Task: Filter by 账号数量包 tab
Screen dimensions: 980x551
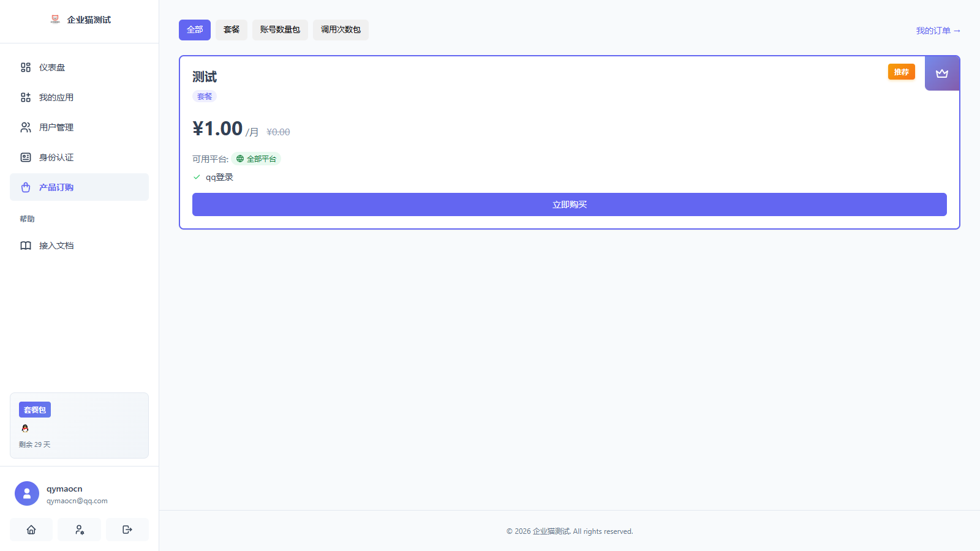Action: (x=280, y=30)
